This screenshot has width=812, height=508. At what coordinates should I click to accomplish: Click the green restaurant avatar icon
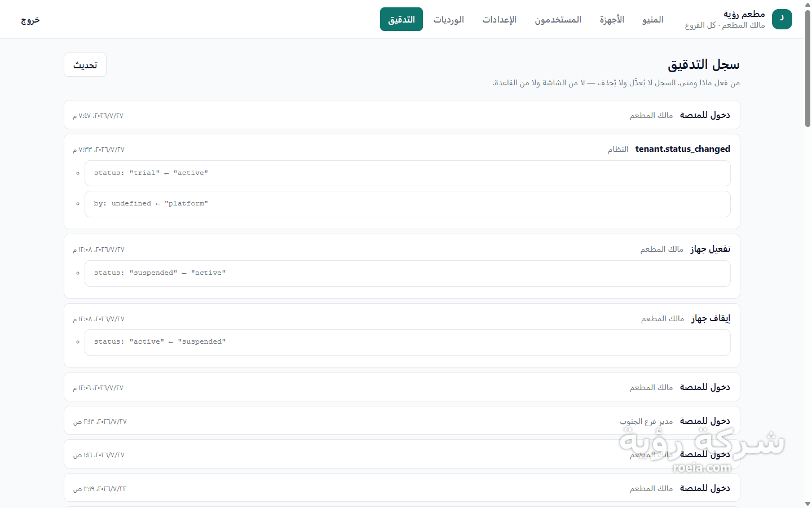(782, 19)
